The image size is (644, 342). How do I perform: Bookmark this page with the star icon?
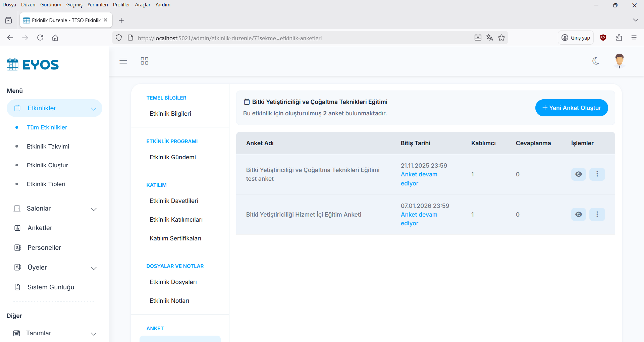click(x=501, y=38)
